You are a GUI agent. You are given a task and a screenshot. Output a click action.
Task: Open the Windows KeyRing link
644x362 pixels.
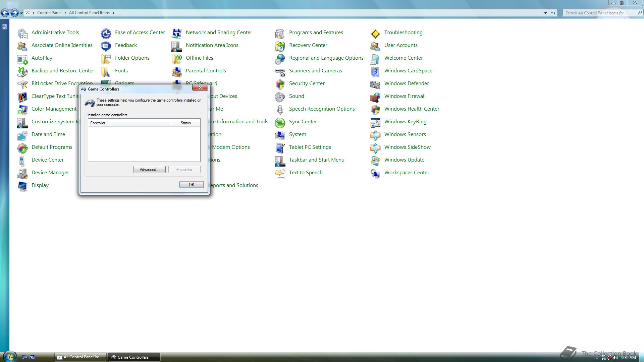coord(406,122)
